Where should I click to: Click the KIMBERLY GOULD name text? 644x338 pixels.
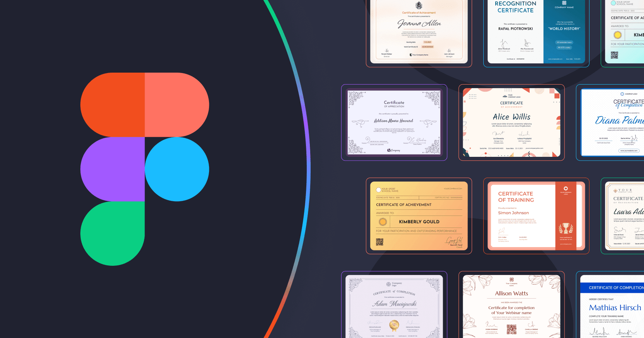pos(419,222)
